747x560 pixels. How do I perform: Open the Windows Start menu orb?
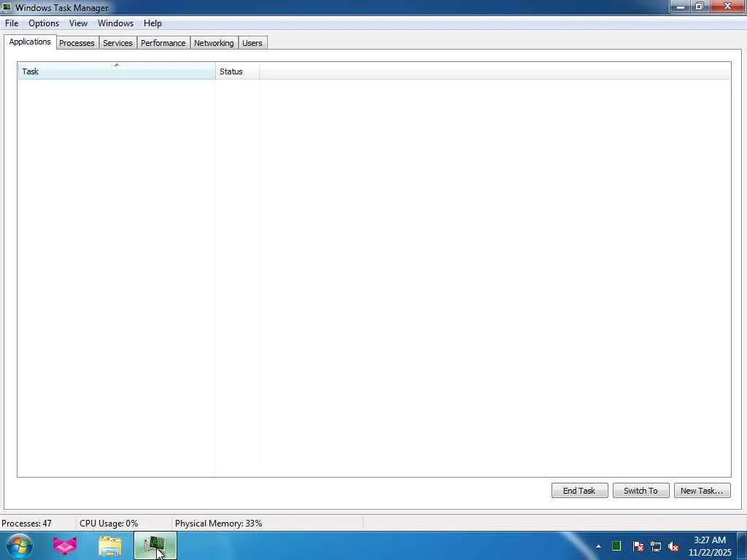pos(20,545)
